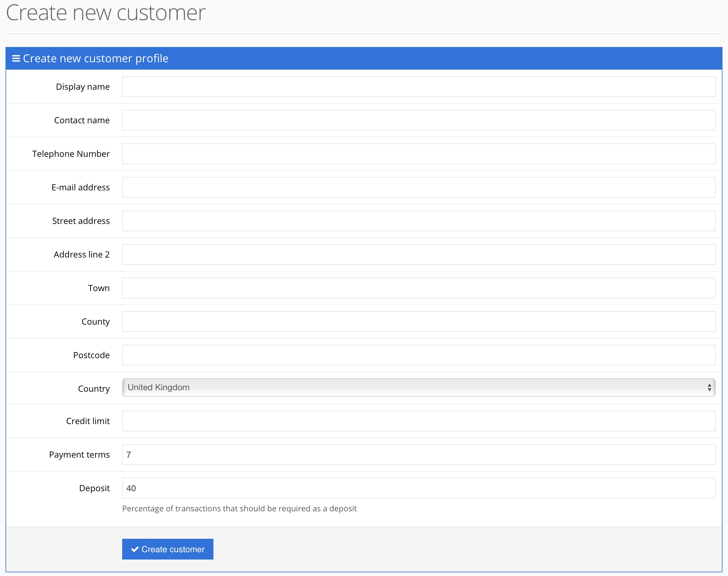Viewport: 728px width, 576px height.
Task: Focus the Display name field
Action: point(418,87)
